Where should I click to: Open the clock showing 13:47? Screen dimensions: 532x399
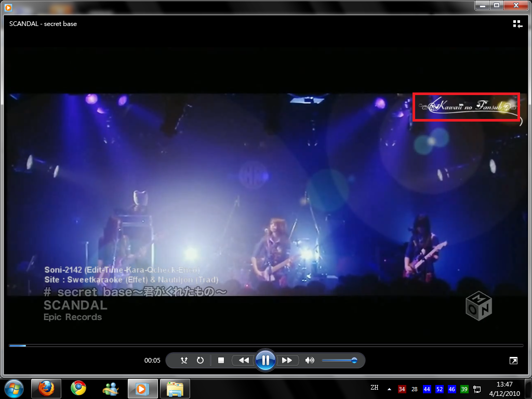(504, 389)
